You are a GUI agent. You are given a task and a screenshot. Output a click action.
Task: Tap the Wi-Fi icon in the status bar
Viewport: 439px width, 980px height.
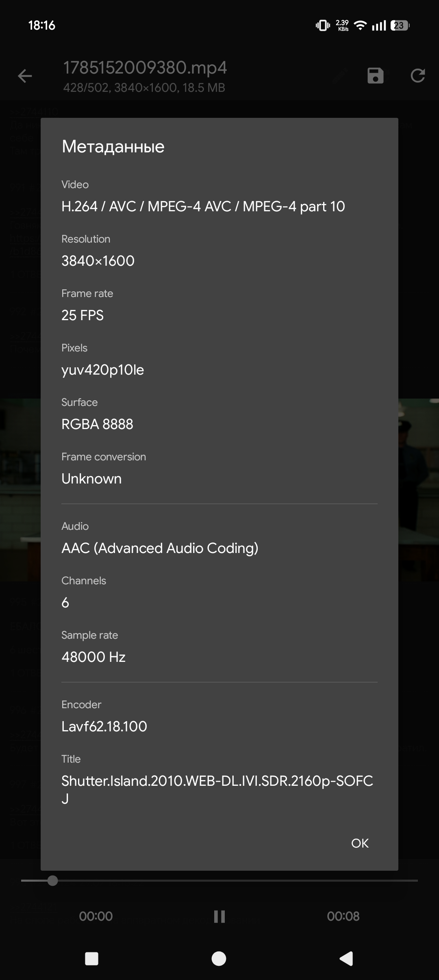360,26
